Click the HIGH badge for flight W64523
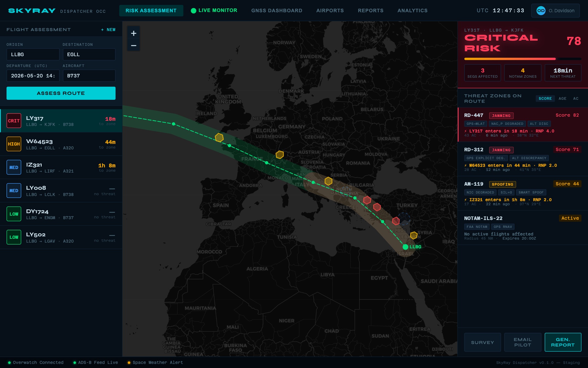The height and width of the screenshot is (368, 588). (14, 144)
